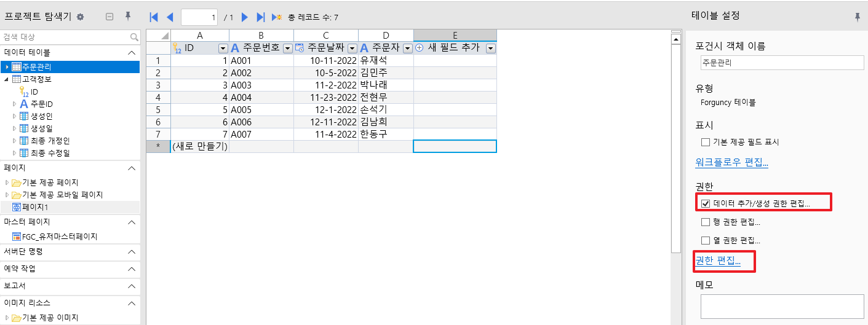This screenshot has width=868, height=325.
Task: Go to the next record page
Action: point(245,17)
